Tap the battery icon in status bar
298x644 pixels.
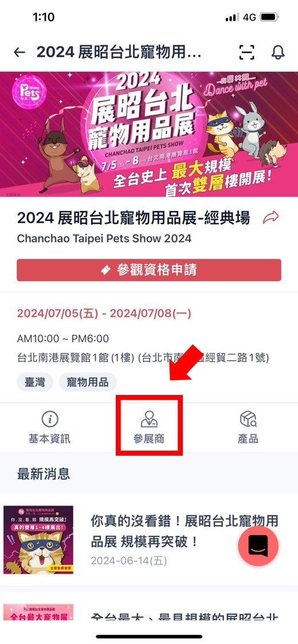pyautogui.click(x=270, y=17)
